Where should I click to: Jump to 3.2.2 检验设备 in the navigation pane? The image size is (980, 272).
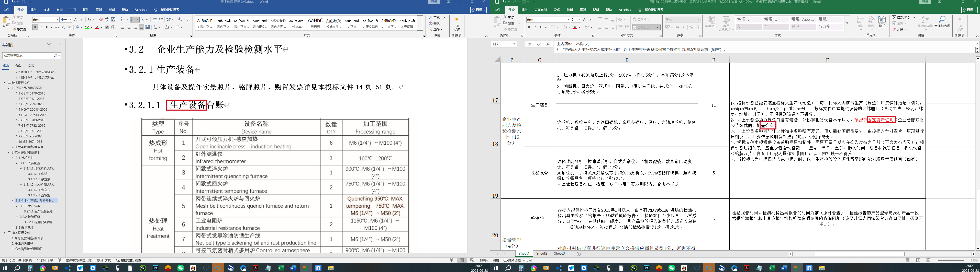[30, 217]
